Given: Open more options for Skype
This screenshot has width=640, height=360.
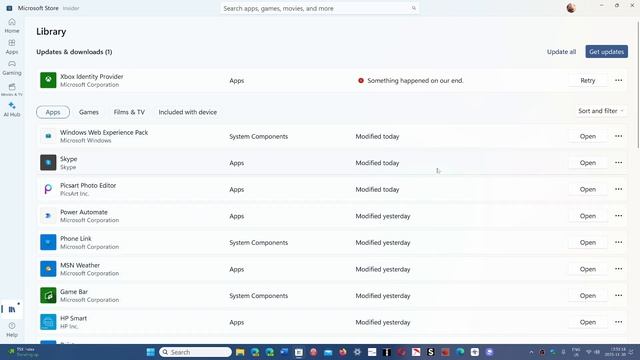Looking at the screenshot, I should (618, 162).
